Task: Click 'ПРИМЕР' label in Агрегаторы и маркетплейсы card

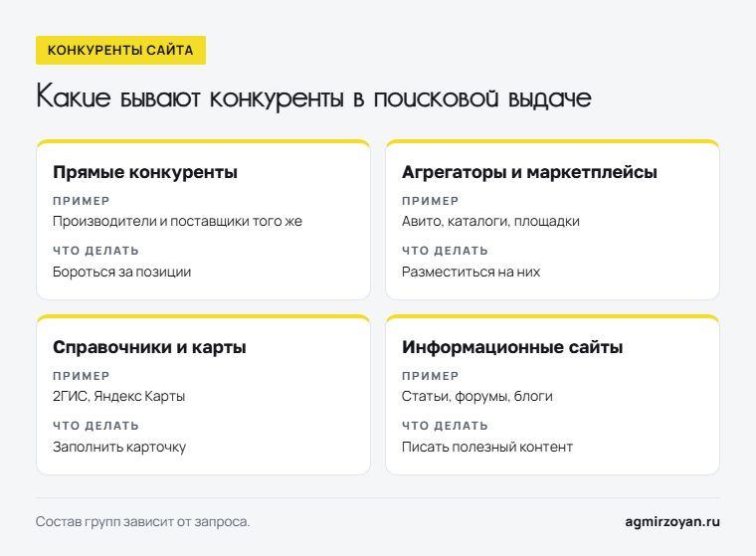Action: click(x=431, y=201)
